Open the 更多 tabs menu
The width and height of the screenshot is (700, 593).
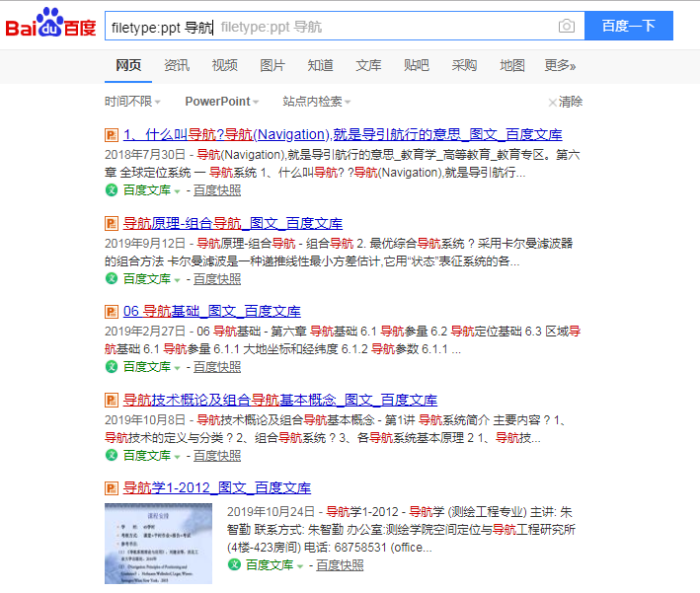pyautogui.click(x=560, y=66)
